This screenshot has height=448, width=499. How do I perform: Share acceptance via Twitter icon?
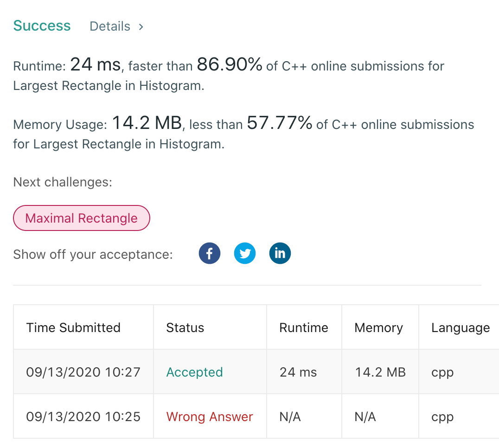(245, 254)
